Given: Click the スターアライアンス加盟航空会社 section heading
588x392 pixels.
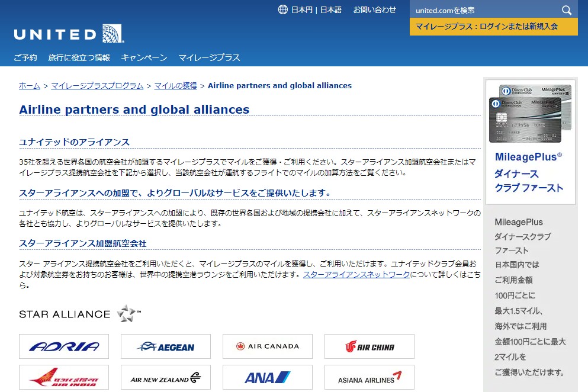Looking at the screenshot, I should (x=83, y=243).
